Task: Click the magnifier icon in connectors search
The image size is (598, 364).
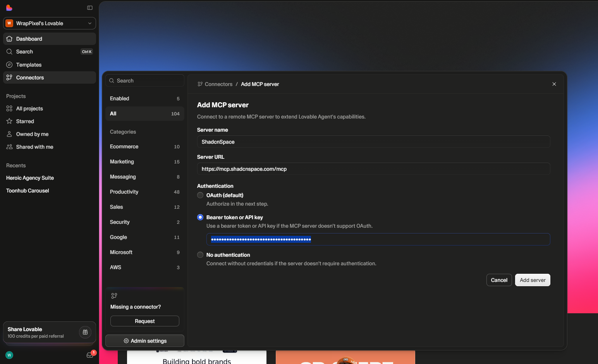Action: tap(112, 81)
